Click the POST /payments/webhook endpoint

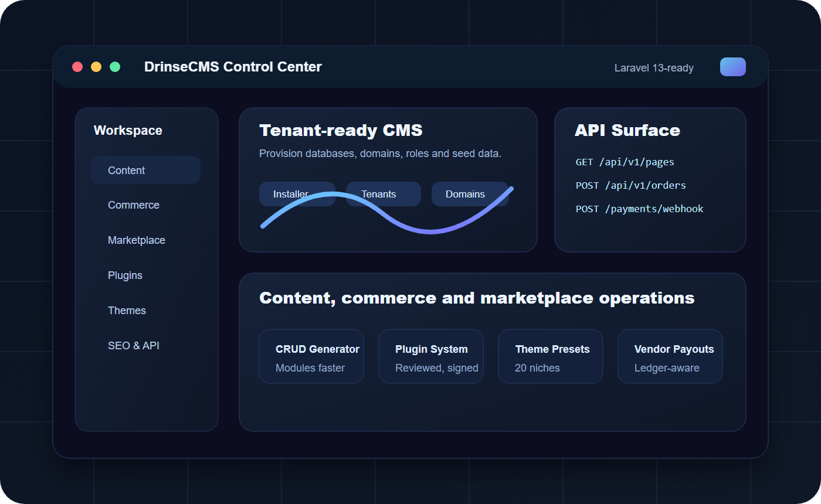tap(640, 209)
